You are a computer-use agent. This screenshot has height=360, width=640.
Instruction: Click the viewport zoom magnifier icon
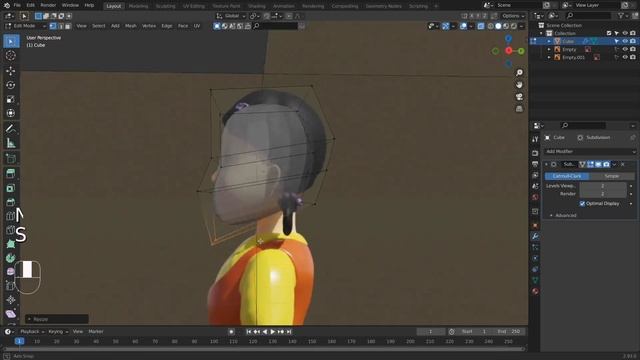tap(519, 73)
